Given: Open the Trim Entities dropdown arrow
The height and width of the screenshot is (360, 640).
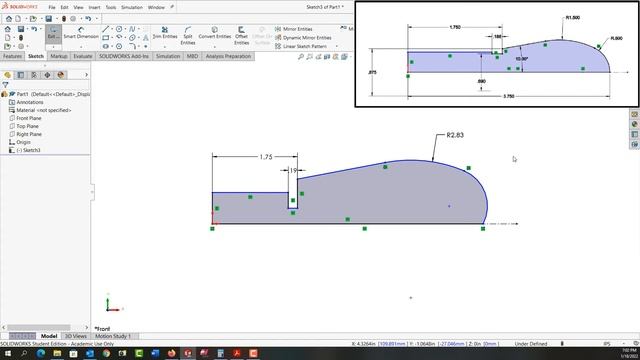Looking at the screenshot, I should tap(165, 47).
